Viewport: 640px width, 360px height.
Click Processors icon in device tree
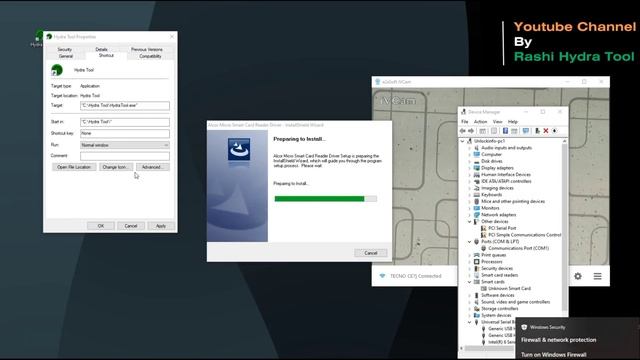pyautogui.click(x=476, y=262)
